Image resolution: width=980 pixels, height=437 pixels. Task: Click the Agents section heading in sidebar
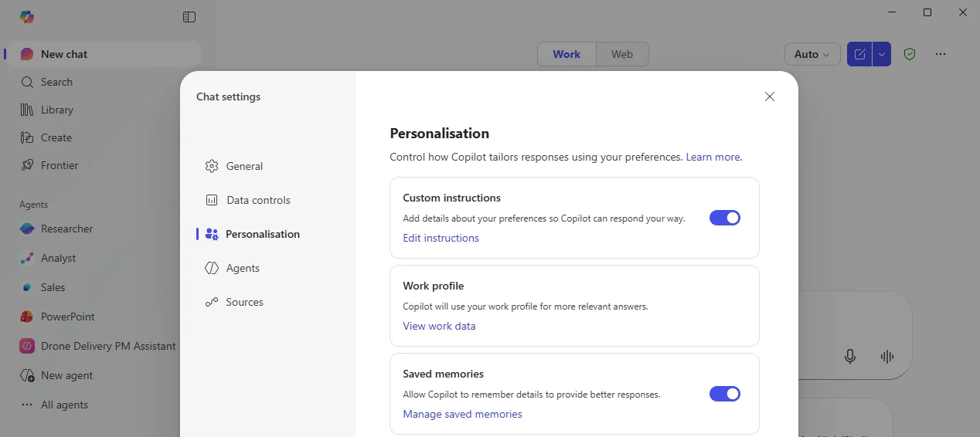(x=34, y=205)
